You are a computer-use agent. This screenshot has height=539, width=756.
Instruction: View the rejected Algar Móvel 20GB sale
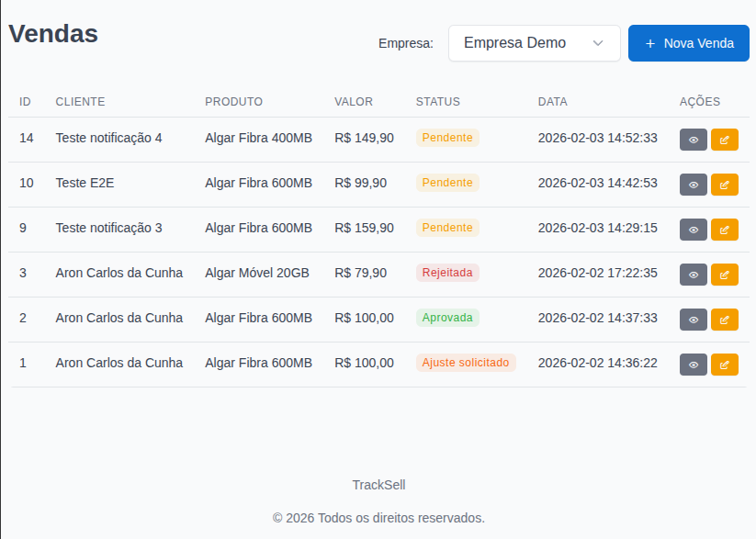(694, 275)
